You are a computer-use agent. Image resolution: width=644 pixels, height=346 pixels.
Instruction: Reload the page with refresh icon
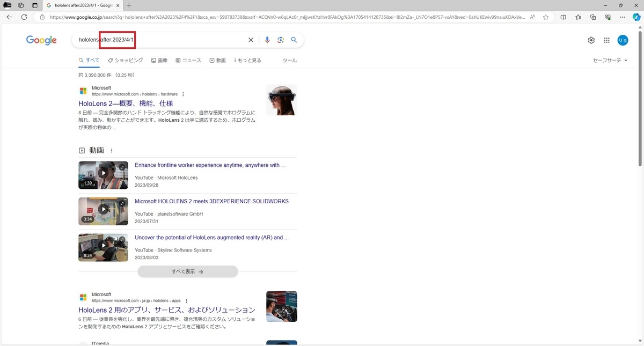[x=24, y=17]
